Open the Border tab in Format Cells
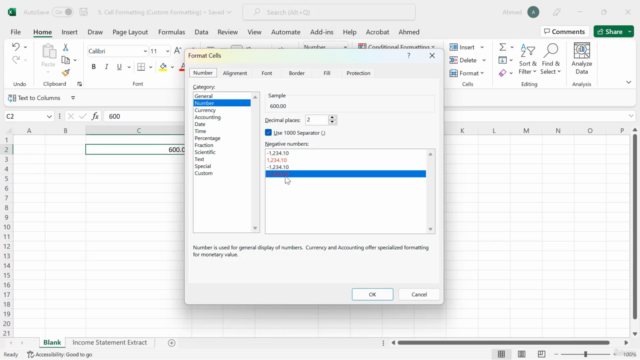The width and height of the screenshot is (640, 360). click(x=297, y=73)
